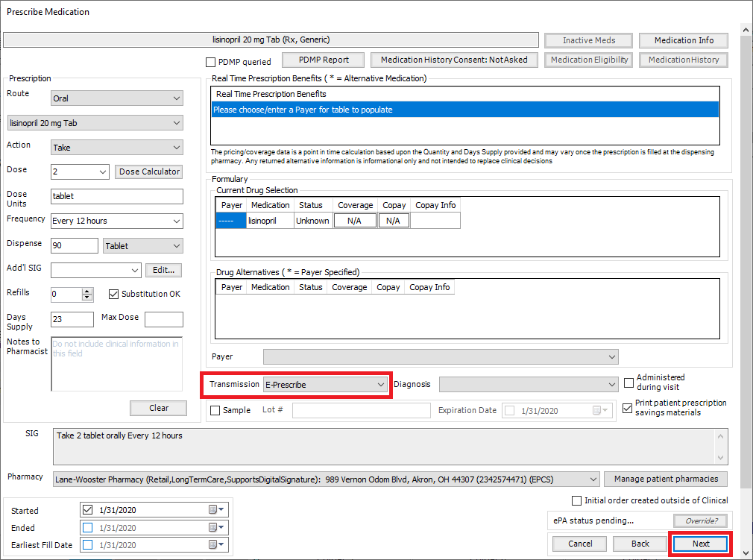Screen dimensions: 753x560
Task: Check Initial order created outside of Clinical
Action: point(577,500)
